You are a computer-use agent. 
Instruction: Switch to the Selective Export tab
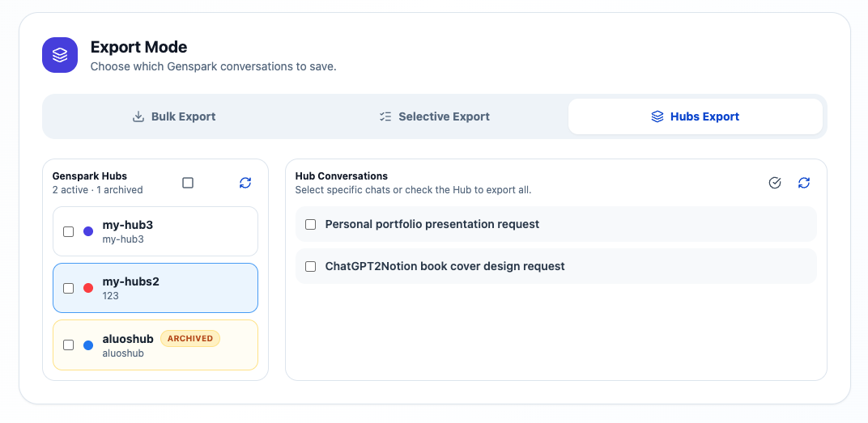point(435,116)
